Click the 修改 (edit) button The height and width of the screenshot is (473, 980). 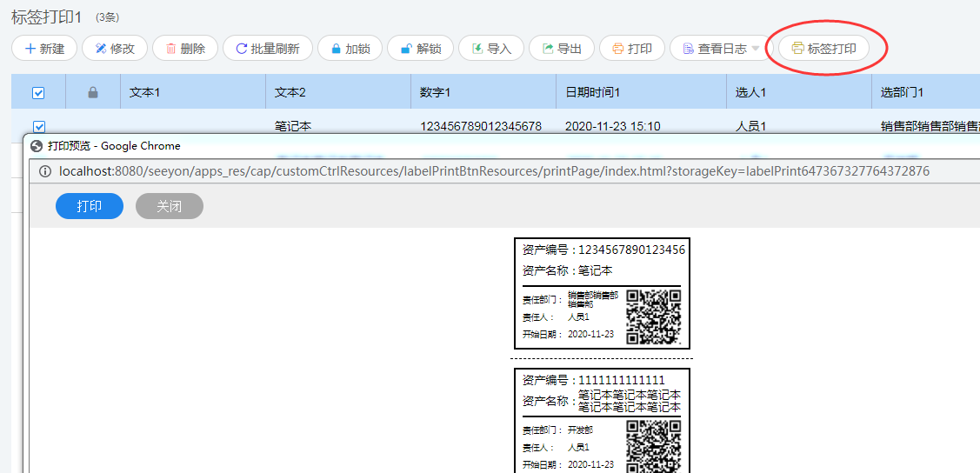[x=115, y=48]
